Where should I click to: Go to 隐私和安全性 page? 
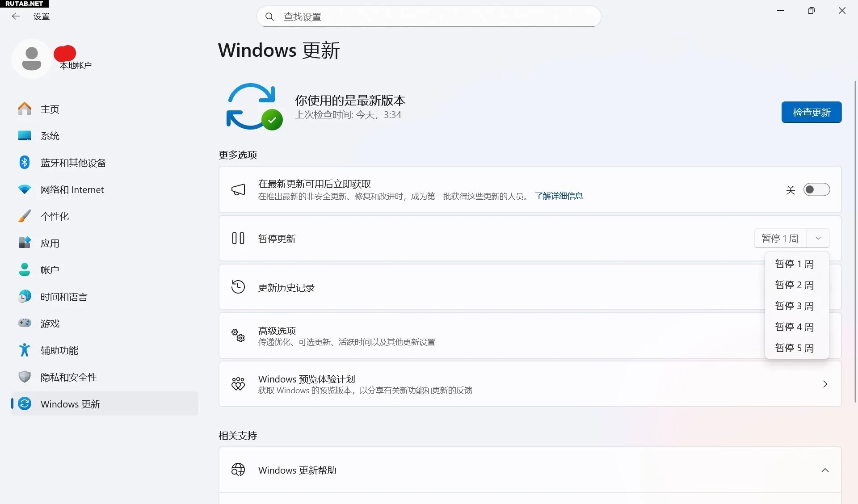[x=105, y=377]
